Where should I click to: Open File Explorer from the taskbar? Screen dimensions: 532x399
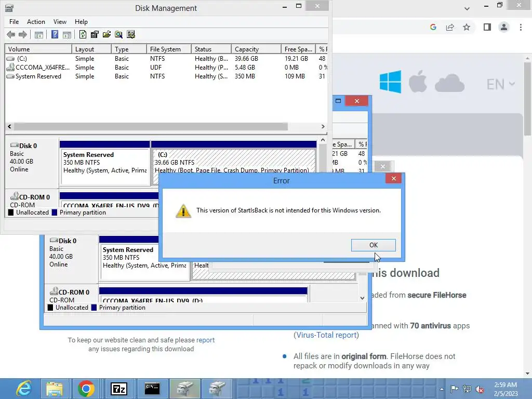[54, 389]
